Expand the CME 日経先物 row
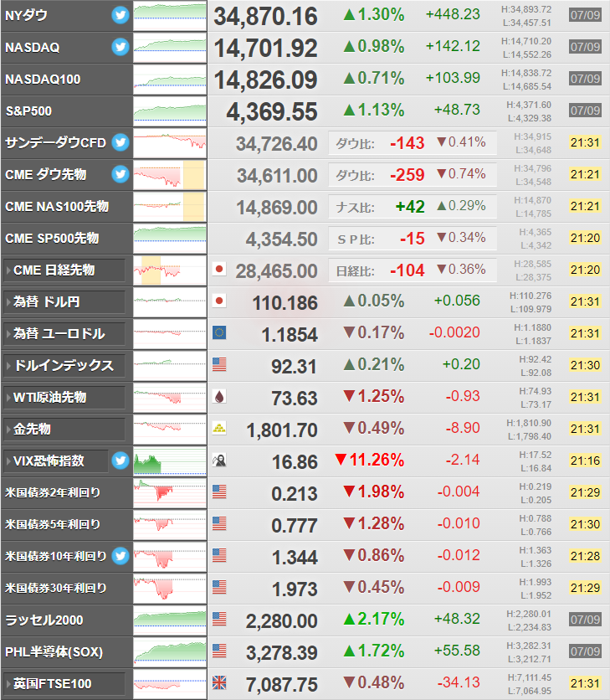Viewport: 610px width, 700px height. click(x=64, y=270)
